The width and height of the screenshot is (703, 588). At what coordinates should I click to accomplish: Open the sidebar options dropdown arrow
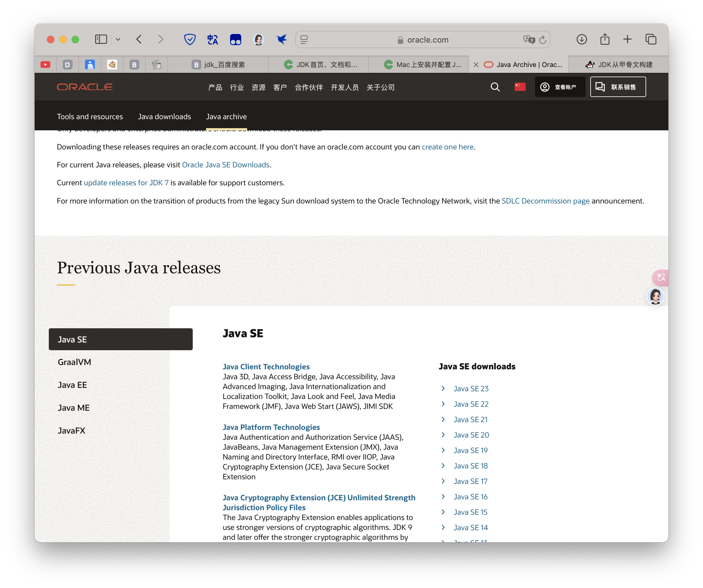pos(118,40)
